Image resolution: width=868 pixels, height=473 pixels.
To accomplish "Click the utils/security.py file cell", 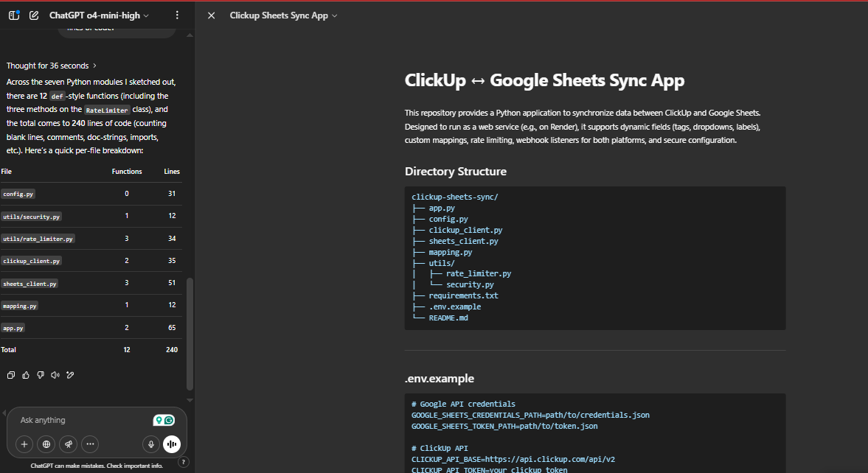I will 31,217.
